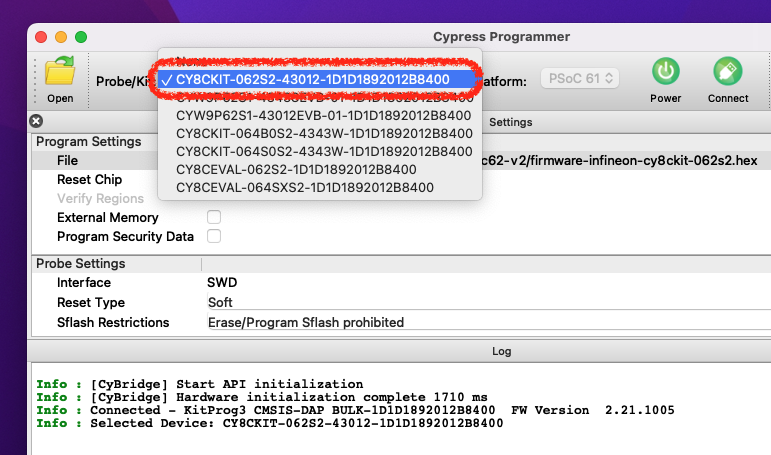Minimize the Cypress Programmer window with the yellow button
771x455 pixels.
tap(61, 37)
